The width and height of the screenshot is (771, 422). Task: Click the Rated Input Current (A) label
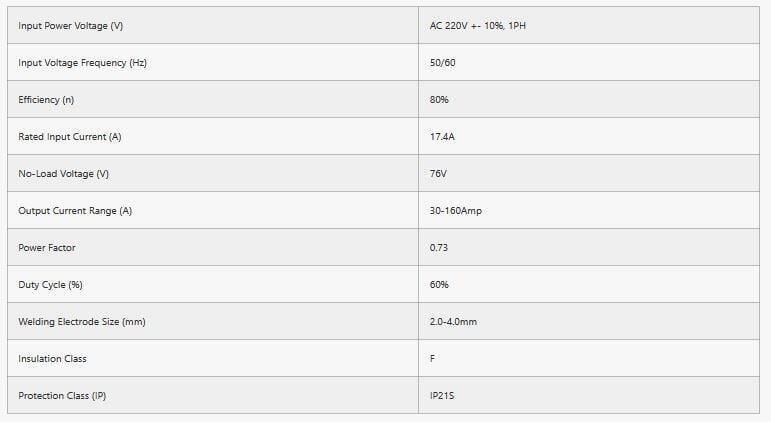(70, 137)
